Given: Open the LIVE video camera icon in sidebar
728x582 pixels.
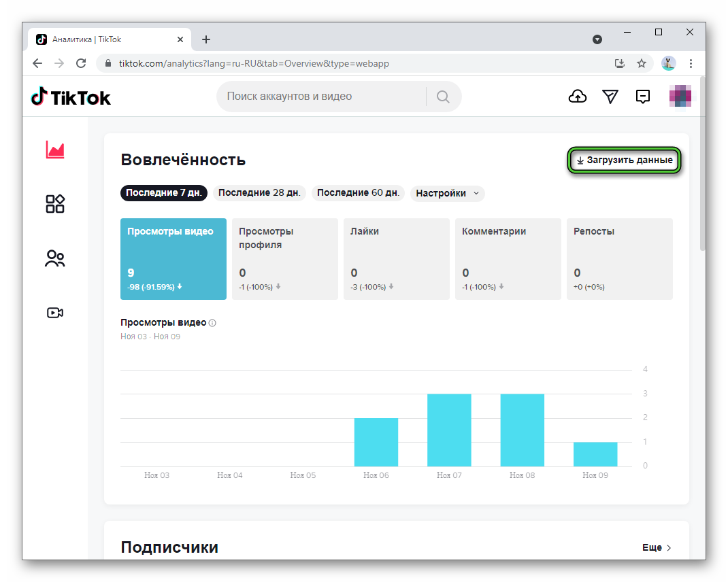Looking at the screenshot, I should click(x=55, y=313).
